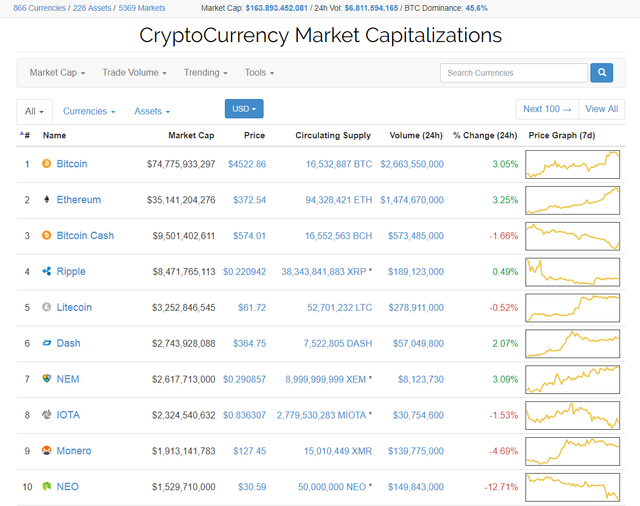Open the NEM name link

click(68, 379)
